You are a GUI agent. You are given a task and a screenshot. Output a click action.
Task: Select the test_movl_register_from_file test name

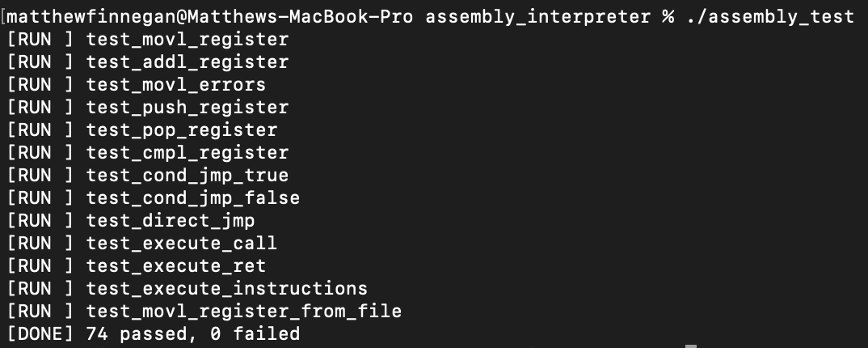pyautogui.click(x=243, y=311)
